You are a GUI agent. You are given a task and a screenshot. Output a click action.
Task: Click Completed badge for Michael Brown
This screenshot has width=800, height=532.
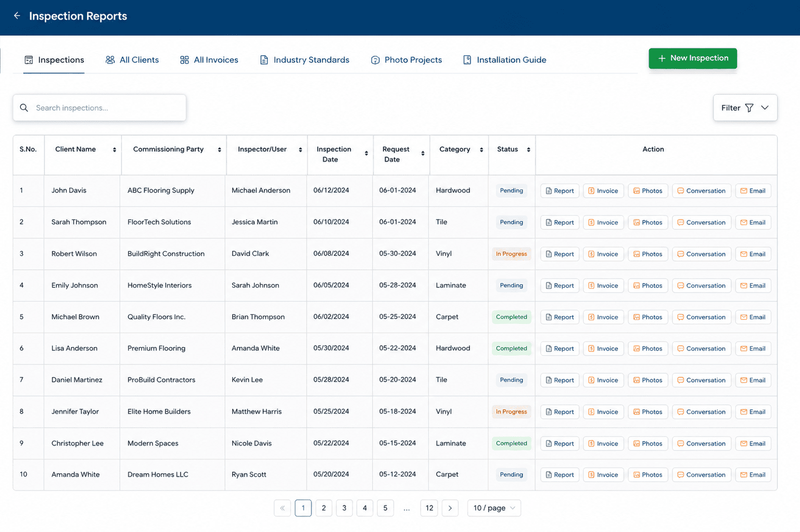[x=511, y=317]
